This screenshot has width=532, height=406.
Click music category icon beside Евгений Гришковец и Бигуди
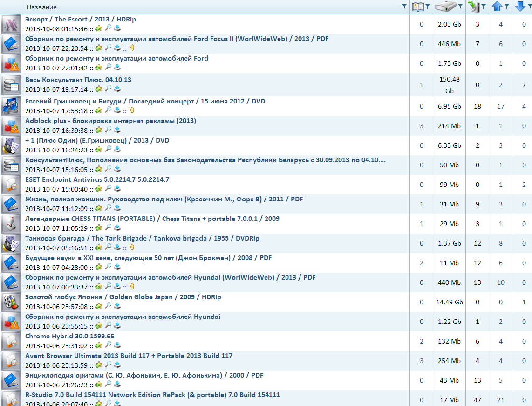[11, 106]
